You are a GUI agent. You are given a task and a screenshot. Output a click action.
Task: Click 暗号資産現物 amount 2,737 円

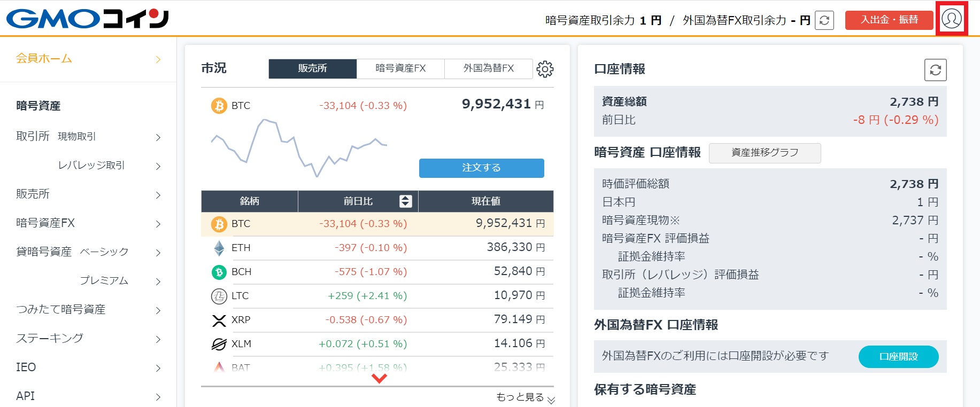(x=915, y=220)
